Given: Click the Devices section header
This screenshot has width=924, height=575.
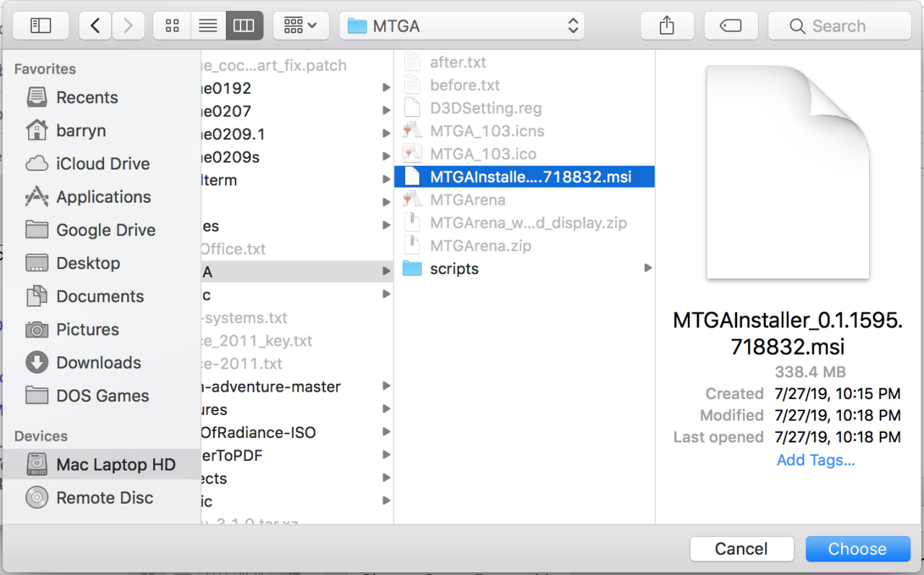Looking at the screenshot, I should 40,436.
